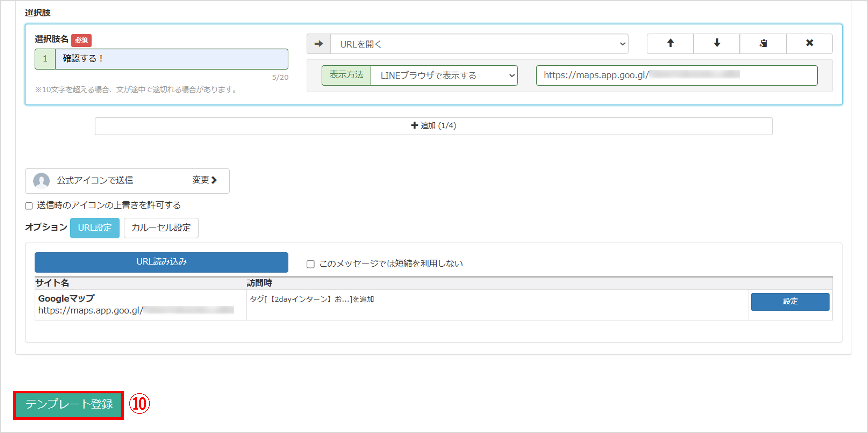The width and height of the screenshot is (868, 433).
Task: Switch to URL設定 option tab
Action: coord(95,228)
